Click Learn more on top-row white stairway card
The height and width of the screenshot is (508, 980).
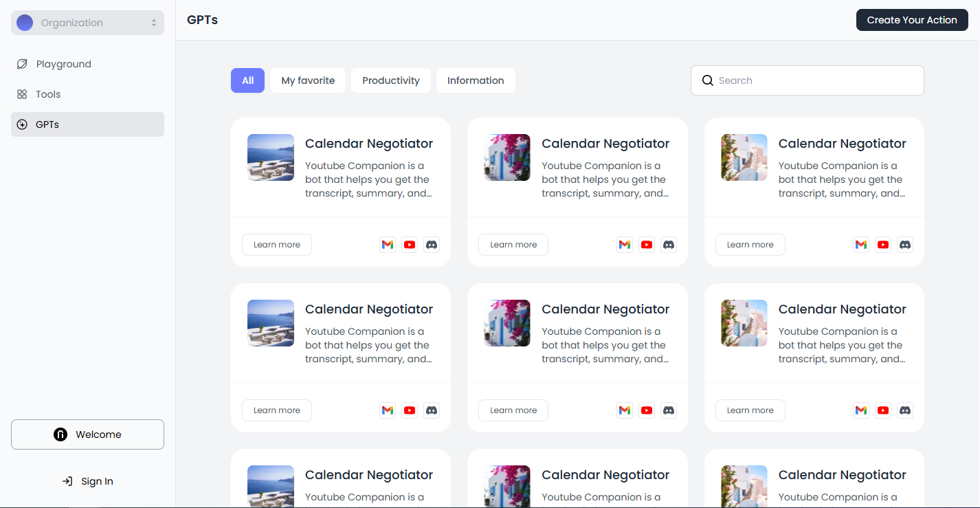pyautogui.click(x=750, y=245)
